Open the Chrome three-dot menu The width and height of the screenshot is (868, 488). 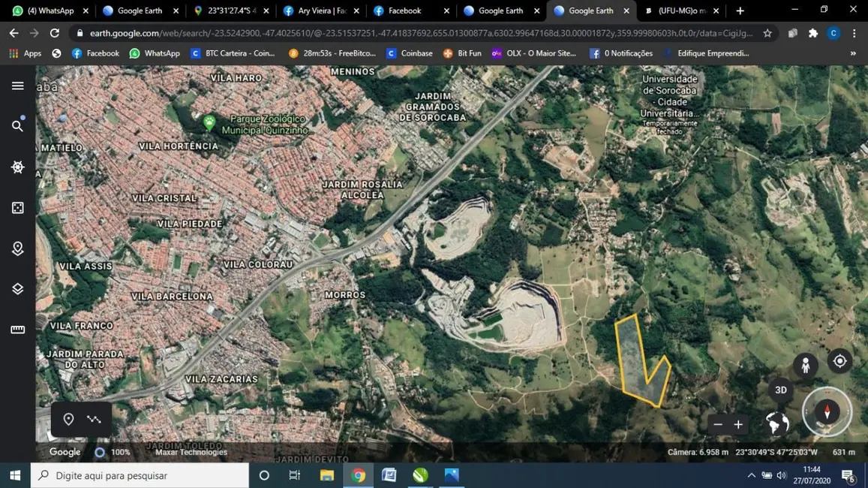(x=854, y=34)
